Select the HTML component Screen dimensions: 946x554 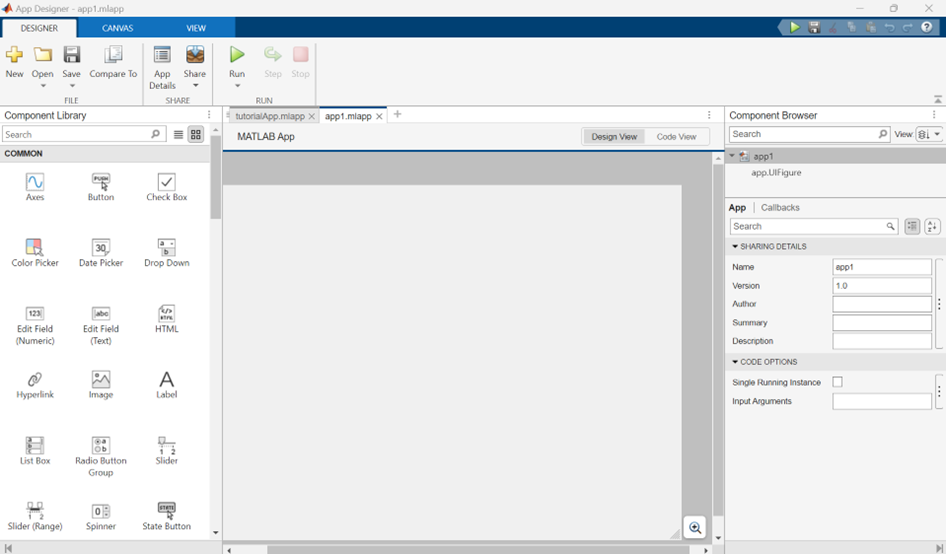[x=167, y=319]
